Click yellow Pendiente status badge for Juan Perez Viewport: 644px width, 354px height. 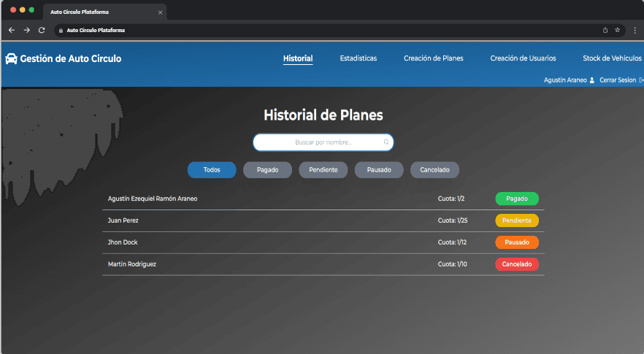pyautogui.click(x=517, y=220)
